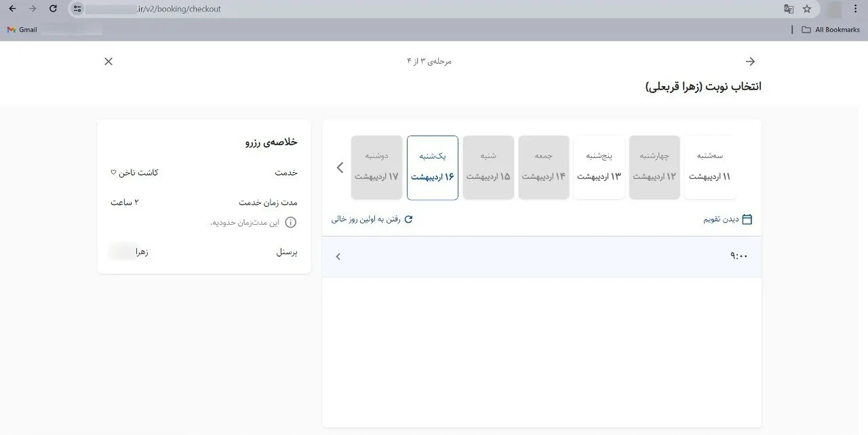
Task: Select the date یک‌شنبه ۱۶ اردیبهشت
Action: (433, 167)
